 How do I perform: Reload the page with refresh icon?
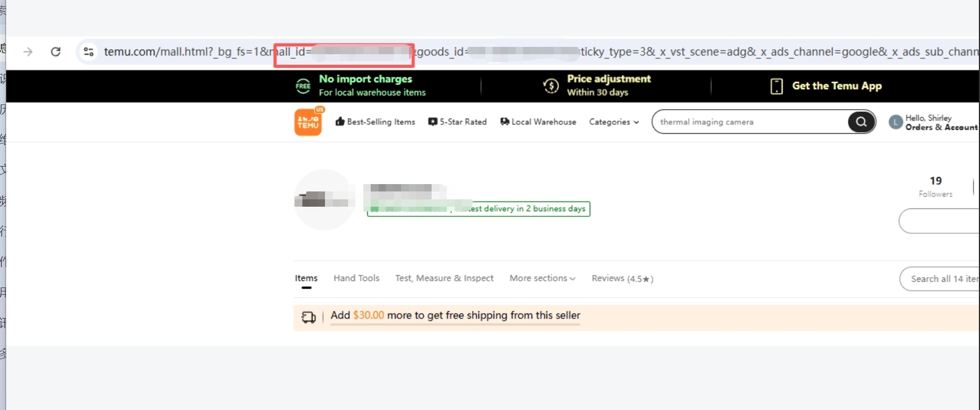[x=55, y=52]
